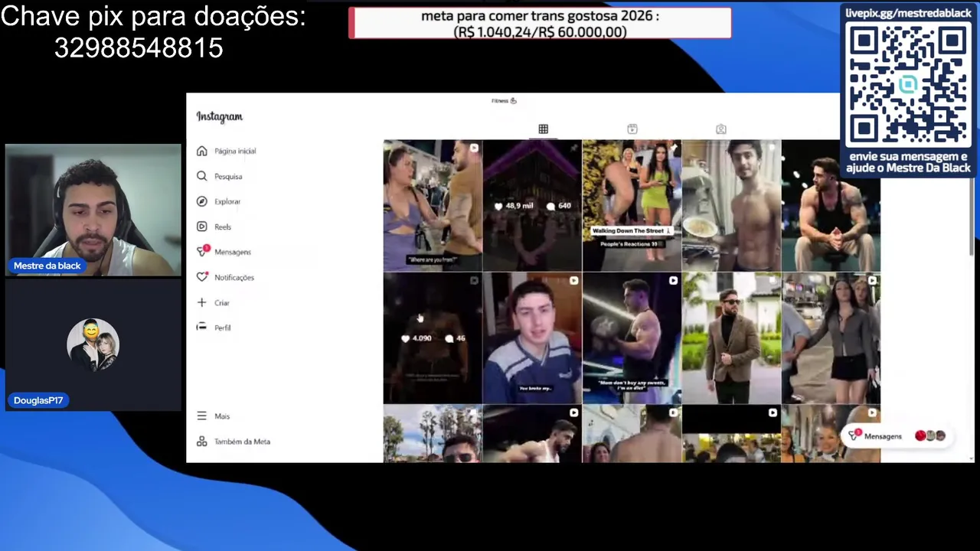Click the Mestre da black name tag

click(x=47, y=266)
